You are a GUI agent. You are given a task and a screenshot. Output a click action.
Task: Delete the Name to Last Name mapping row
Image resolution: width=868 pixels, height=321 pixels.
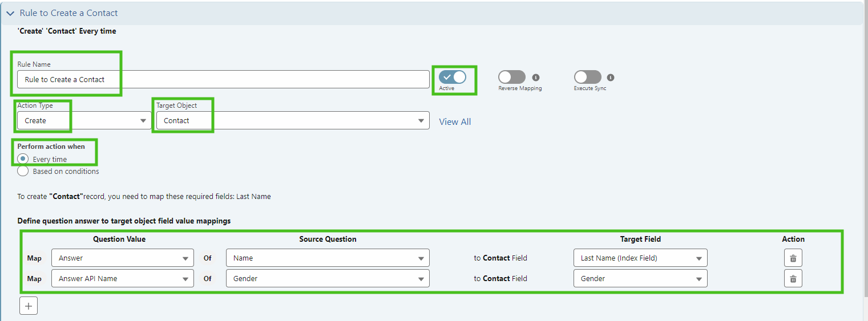pyautogui.click(x=793, y=258)
